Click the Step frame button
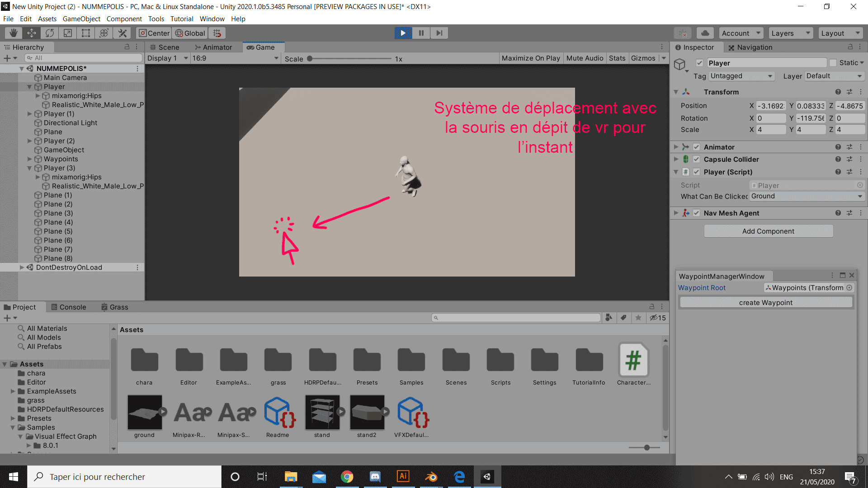Viewport: 868px width, 488px height. point(439,33)
